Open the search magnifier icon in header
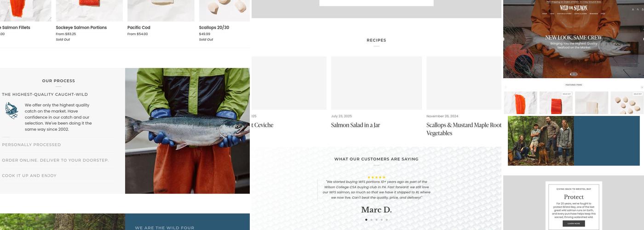 tap(638, 9)
